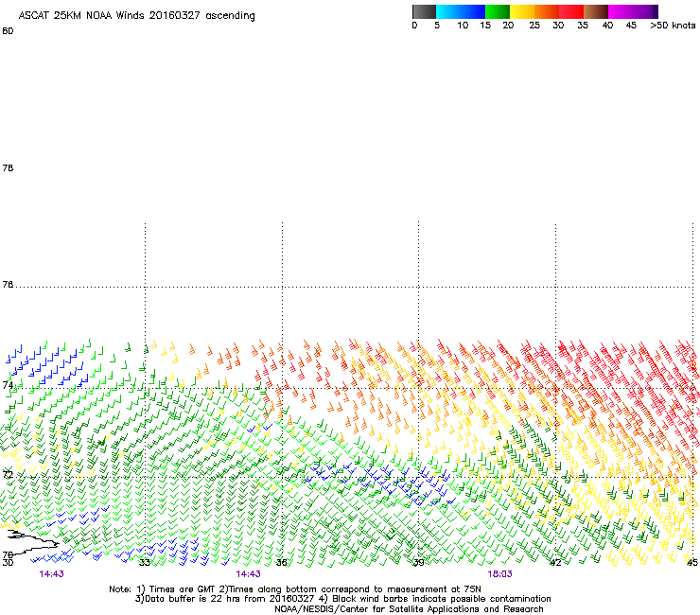Click legend scale value '20'
700x615 pixels.
click(508, 26)
